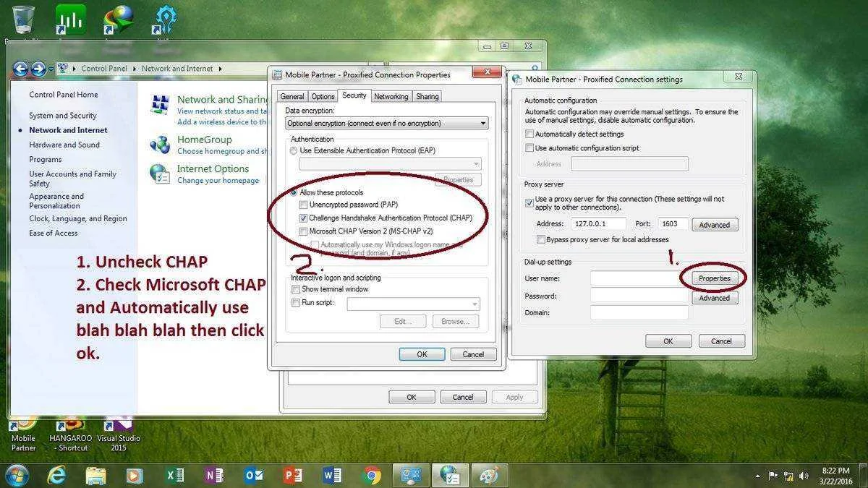
Task: Enable Show terminal window checkbox
Action: [295, 289]
